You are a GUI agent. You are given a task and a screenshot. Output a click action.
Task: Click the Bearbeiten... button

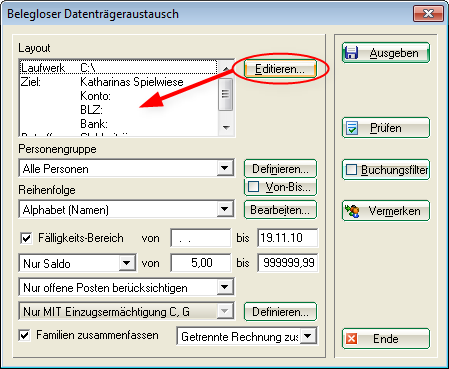click(280, 210)
